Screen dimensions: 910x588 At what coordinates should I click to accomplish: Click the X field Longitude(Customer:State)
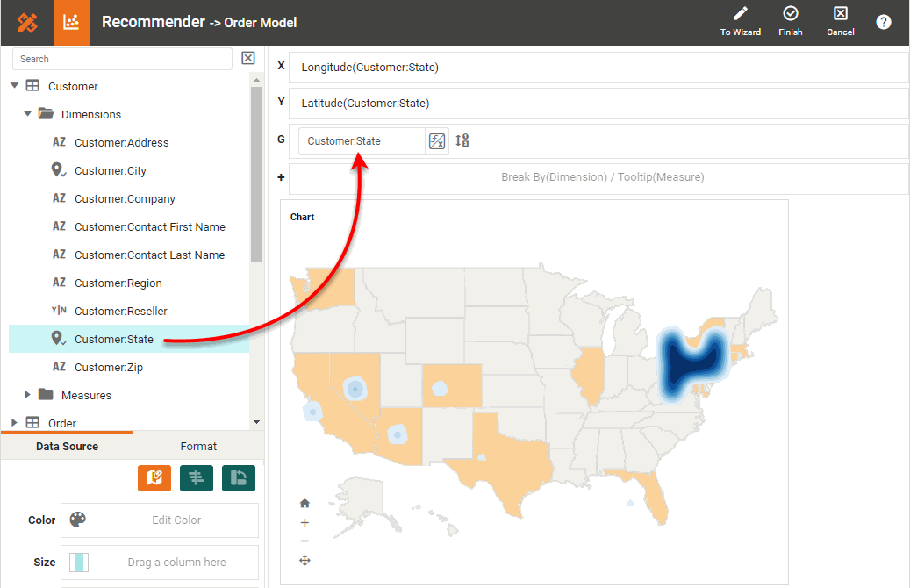click(598, 68)
